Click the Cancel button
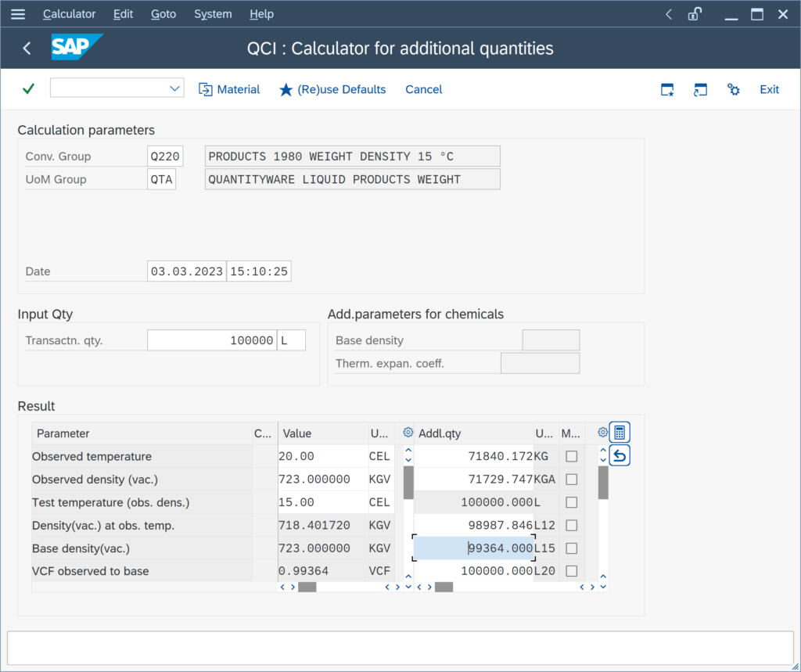The height and width of the screenshot is (672, 801). click(x=423, y=89)
